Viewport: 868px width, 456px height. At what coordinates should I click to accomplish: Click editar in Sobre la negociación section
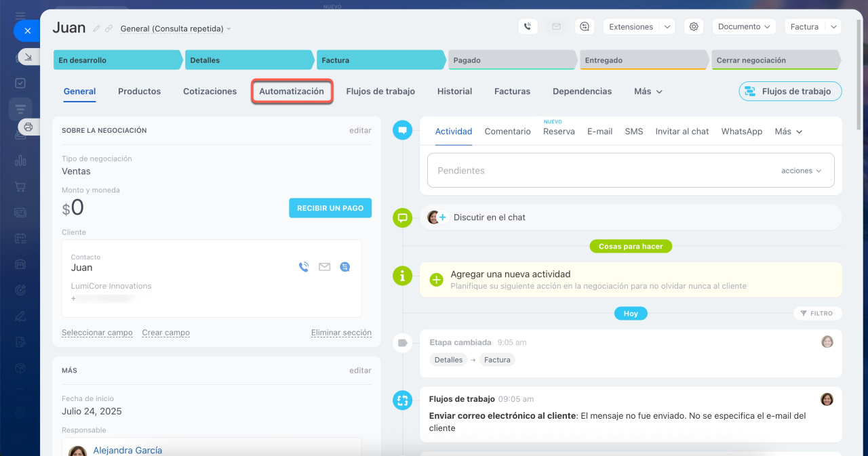click(360, 130)
